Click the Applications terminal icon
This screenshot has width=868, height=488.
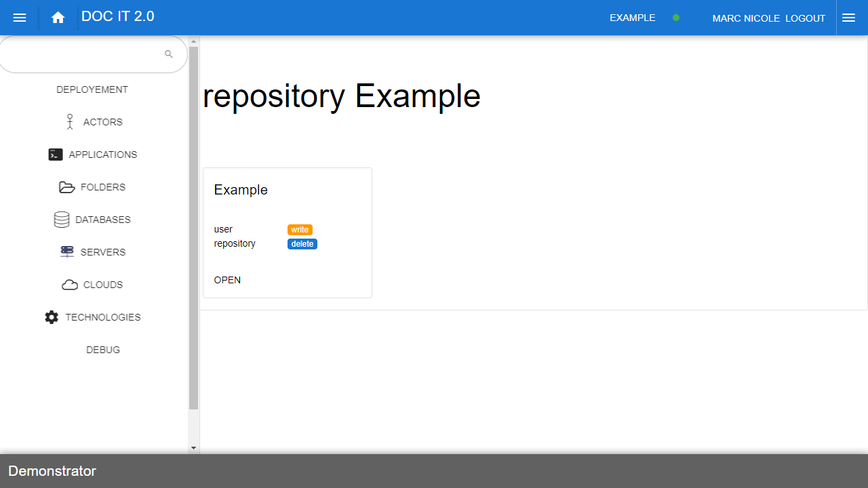click(56, 155)
